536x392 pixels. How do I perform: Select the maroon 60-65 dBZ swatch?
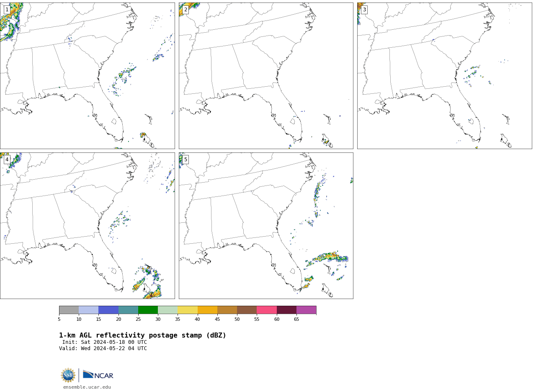[x=286, y=310]
